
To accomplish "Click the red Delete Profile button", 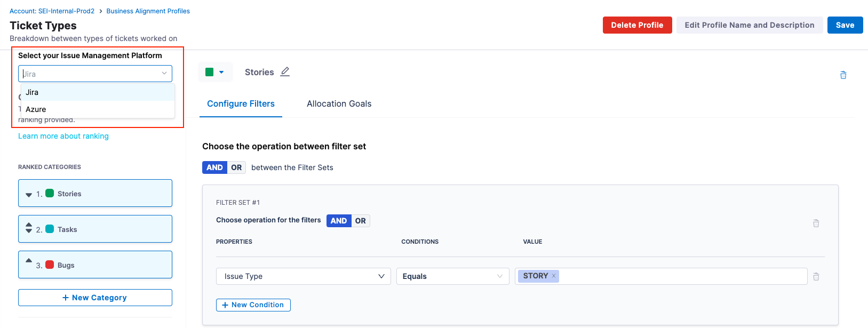I will point(637,25).
